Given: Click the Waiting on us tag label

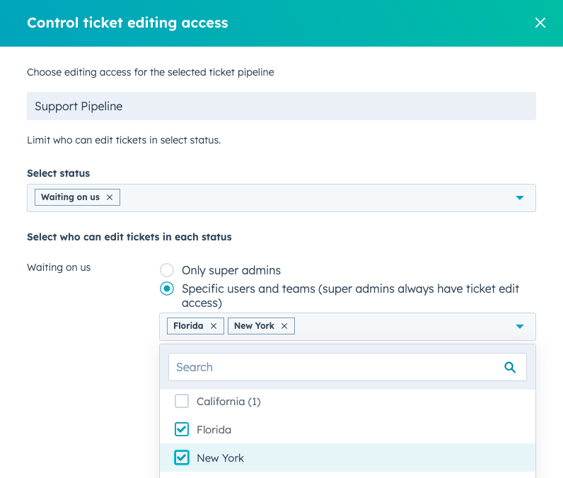Looking at the screenshot, I should 70,197.
